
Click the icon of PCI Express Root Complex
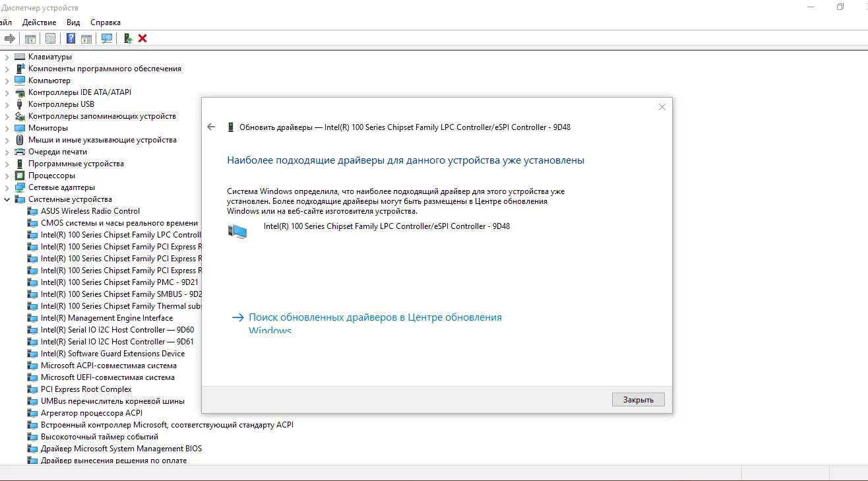[x=32, y=389]
